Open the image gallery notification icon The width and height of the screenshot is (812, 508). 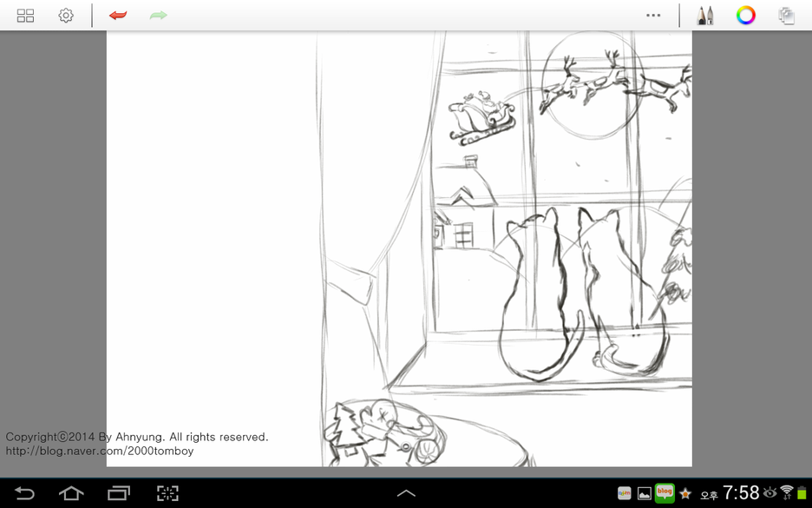pos(645,493)
